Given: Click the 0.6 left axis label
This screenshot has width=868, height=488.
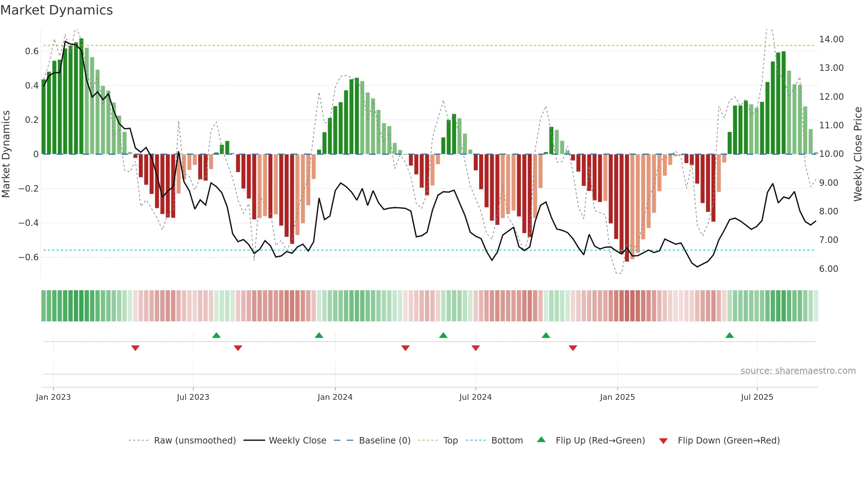Looking at the screenshot, I should pos(32,51).
